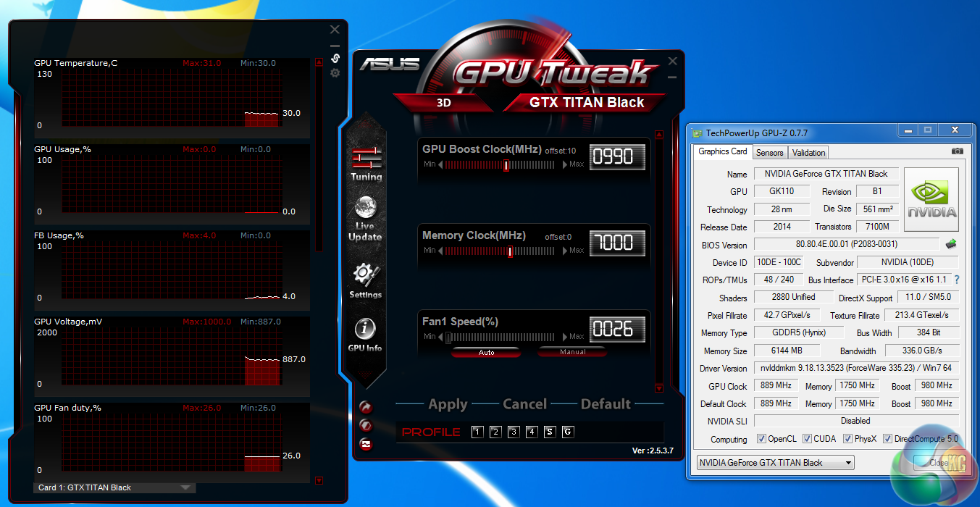Select profile slot 2
This screenshot has height=507, width=980.
coord(495,432)
